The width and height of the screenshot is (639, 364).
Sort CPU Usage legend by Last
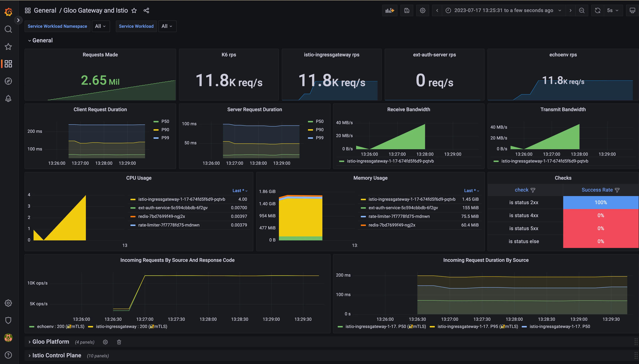click(x=240, y=191)
